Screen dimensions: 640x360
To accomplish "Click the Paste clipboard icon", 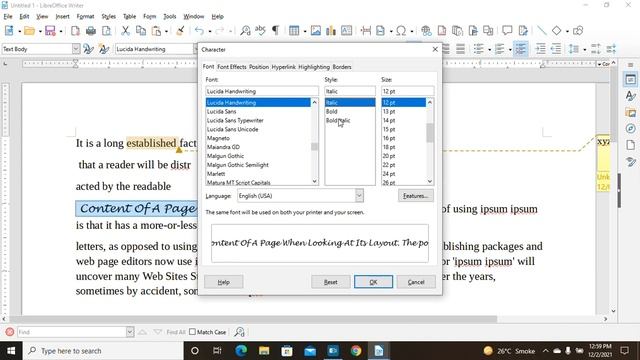I will [156, 31].
